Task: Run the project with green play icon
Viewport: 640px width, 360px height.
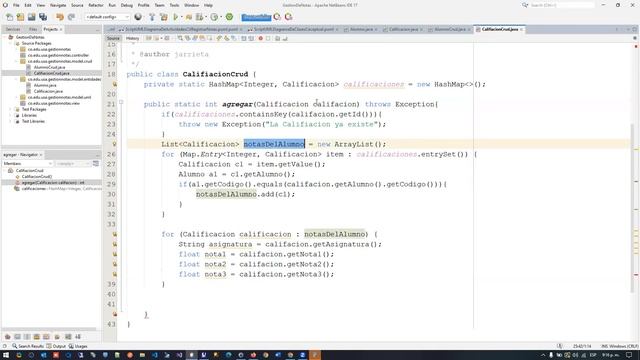Action: (x=176, y=17)
